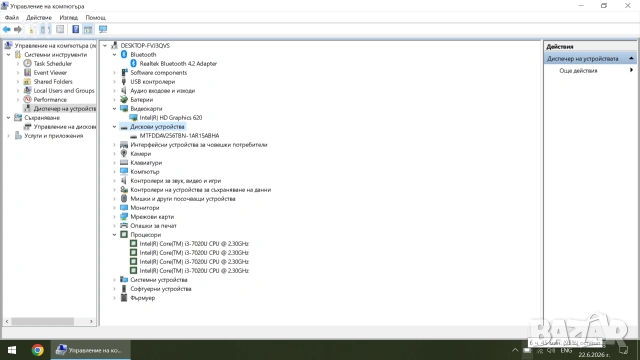This screenshot has height=360, width=640.
Task: Select Контролери за звук, видео и игри
Action: point(176,181)
